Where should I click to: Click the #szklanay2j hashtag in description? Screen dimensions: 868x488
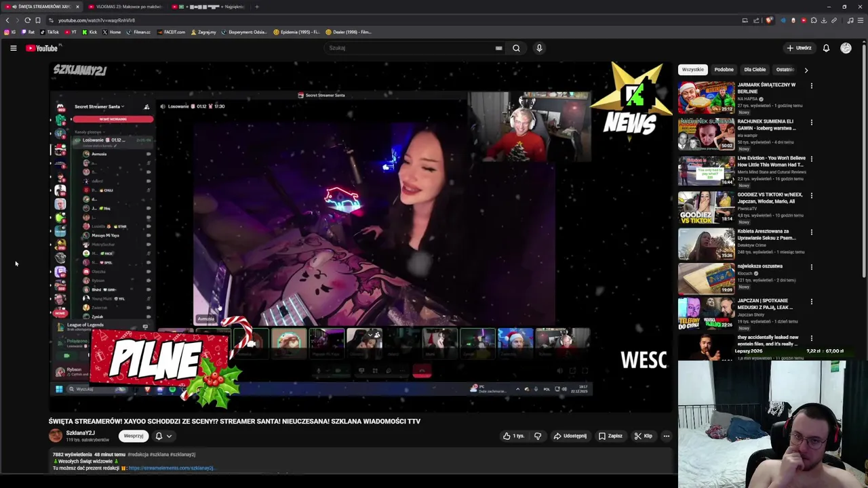183,454
